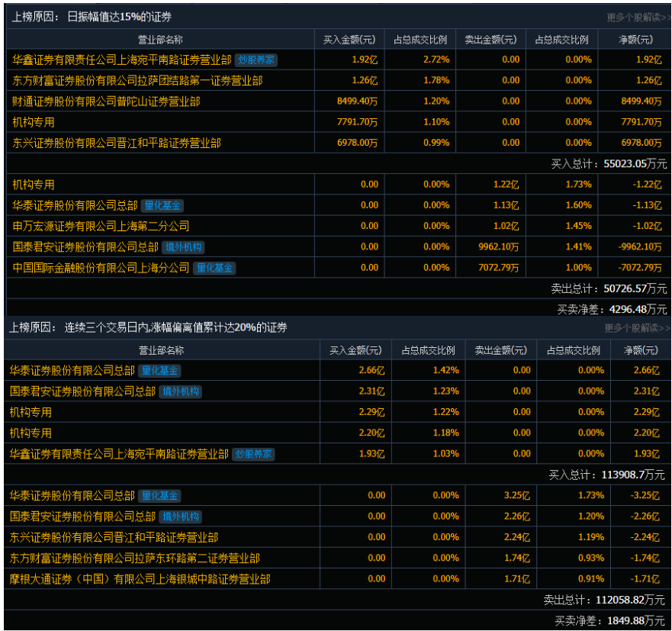The height and width of the screenshot is (631, 672).
Task: Click 净额(元) header in 涨幅偏离值 table
Action: (641, 351)
